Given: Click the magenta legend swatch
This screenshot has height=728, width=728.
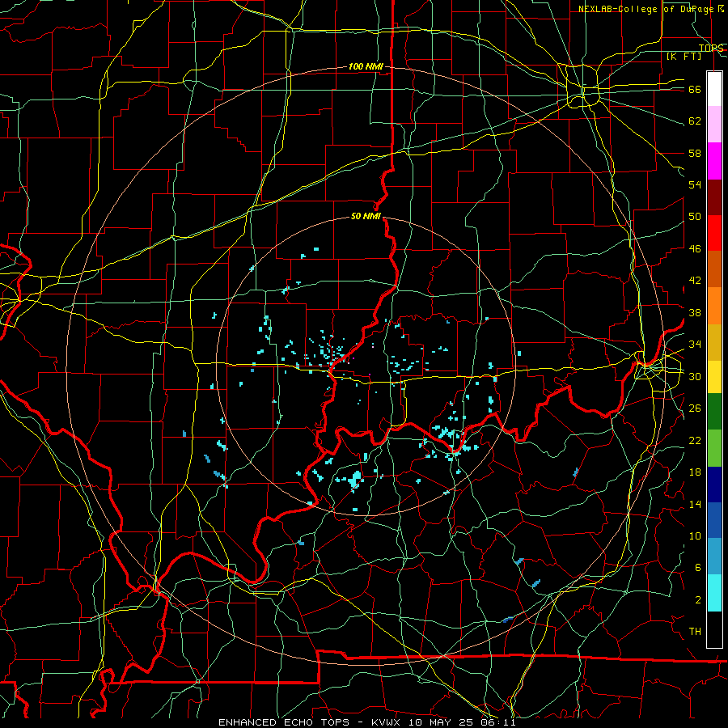Looking at the screenshot, I should (714, 161).
